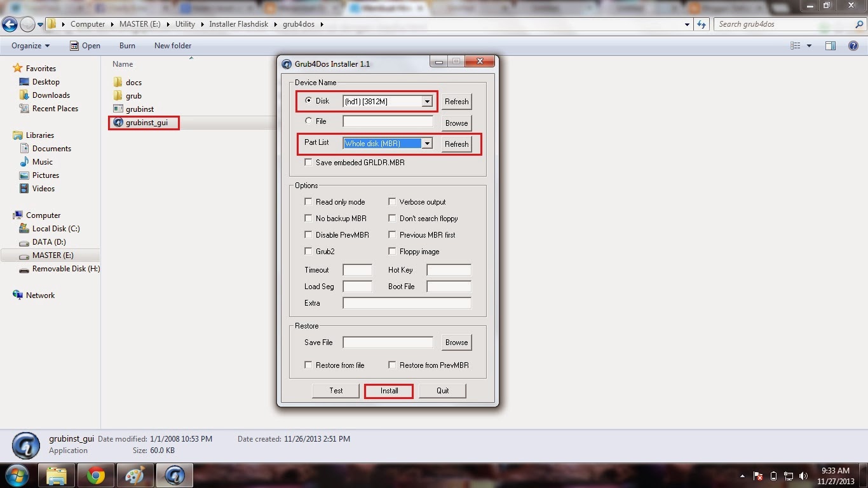Check Restore from file option
Screen dimensions: 868x488
tap(309, 365)
